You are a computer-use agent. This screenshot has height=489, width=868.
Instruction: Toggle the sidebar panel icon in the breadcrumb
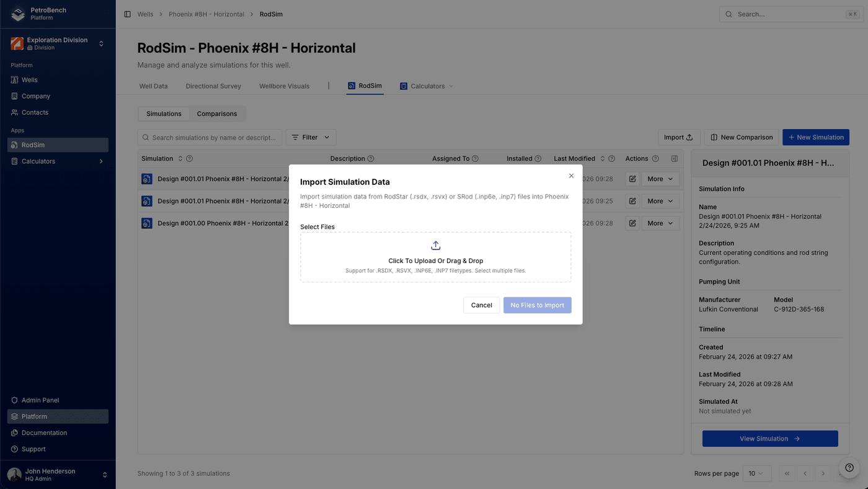click(x=126, y=13)
